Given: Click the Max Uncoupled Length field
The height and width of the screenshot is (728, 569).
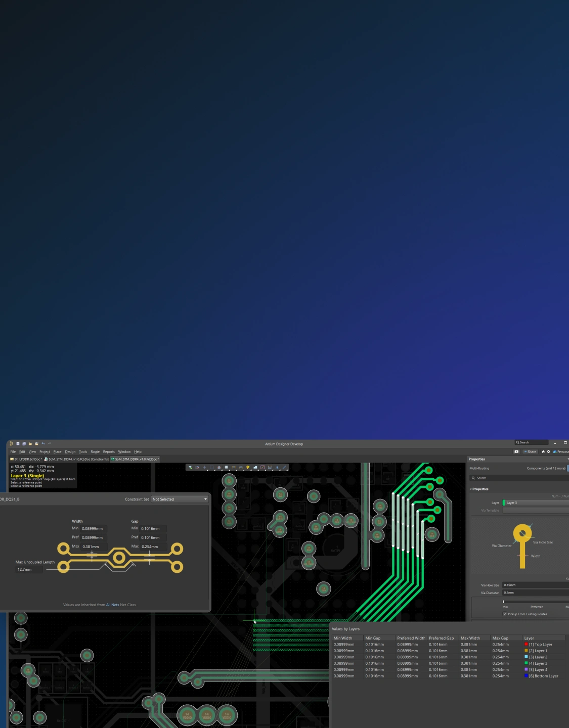Looking at the screenshot, I should point(29,570).
